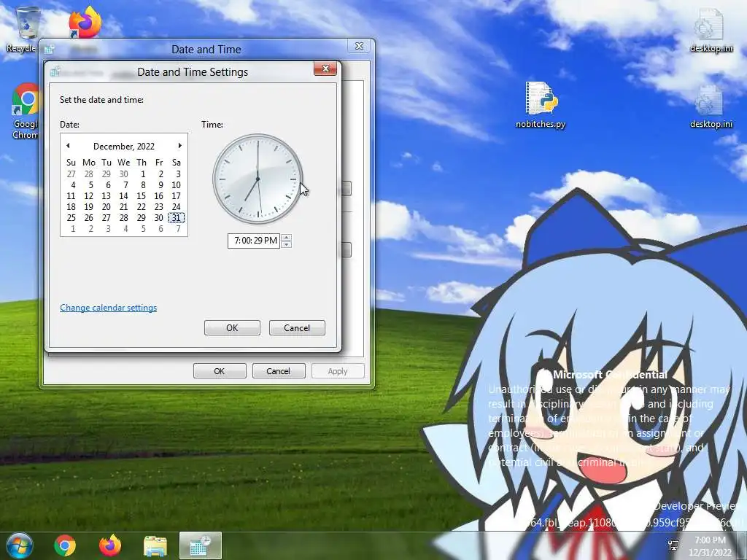
Task: Close the background Date and Time window
Action: (x=359, y=46)
